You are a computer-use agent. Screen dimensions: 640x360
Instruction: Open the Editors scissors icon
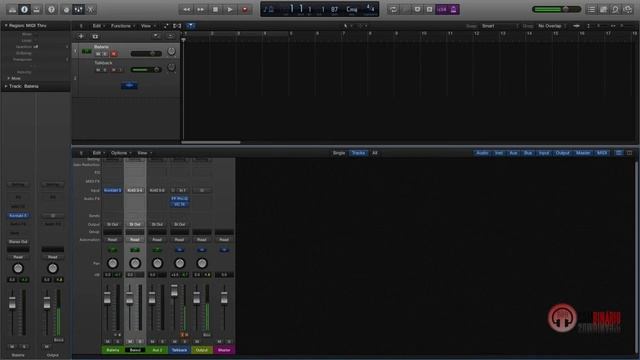[x=91, y=9]
